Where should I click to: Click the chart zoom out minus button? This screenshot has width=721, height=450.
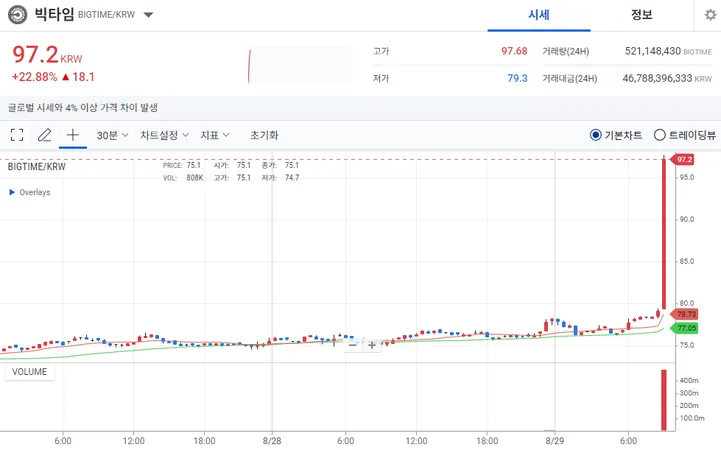tap(352, 345)
